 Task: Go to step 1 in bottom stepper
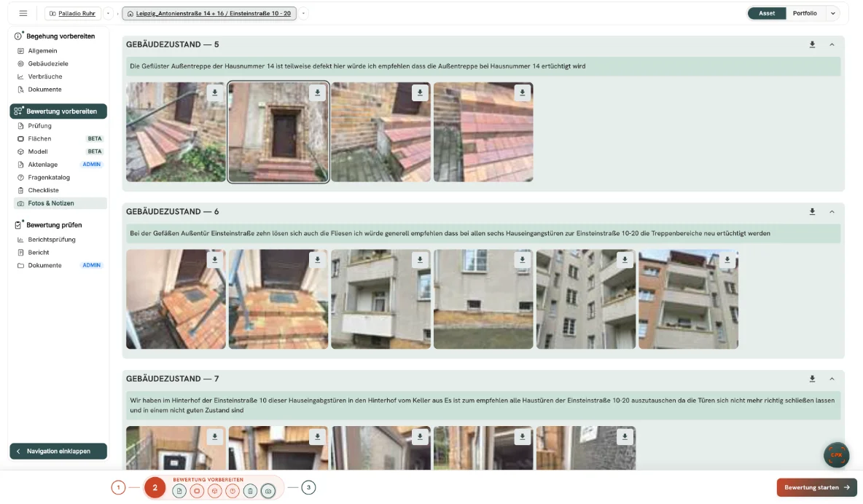[118, 487]
